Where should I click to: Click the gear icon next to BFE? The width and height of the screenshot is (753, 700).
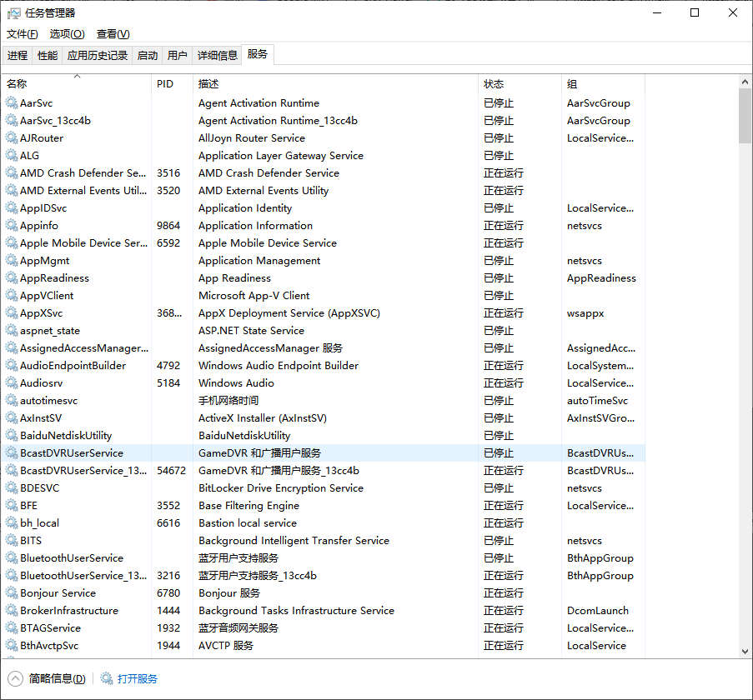point(12,506)
